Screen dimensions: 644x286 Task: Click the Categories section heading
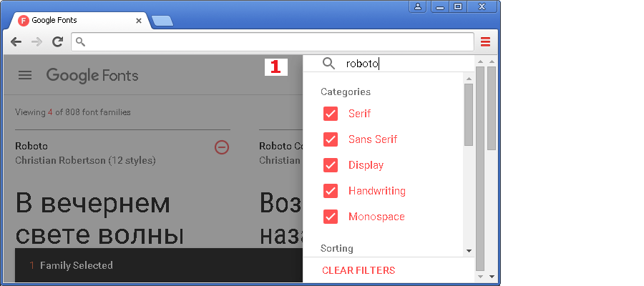pos(346,92)
